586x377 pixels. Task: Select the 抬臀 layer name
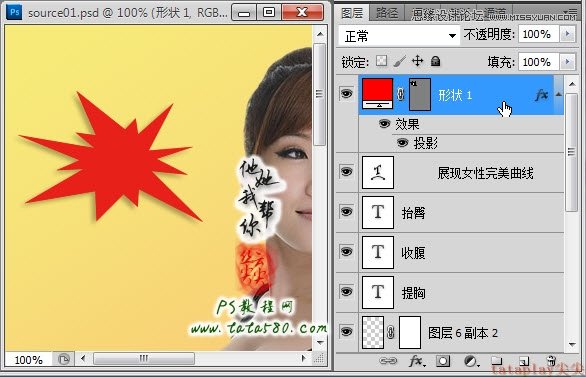pyautogui.click(x=413, y=213)
